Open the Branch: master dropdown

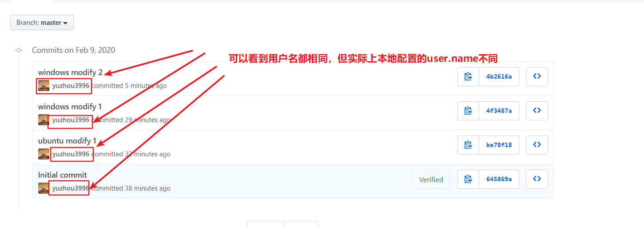pyautogui.click(x=42, y=23)
